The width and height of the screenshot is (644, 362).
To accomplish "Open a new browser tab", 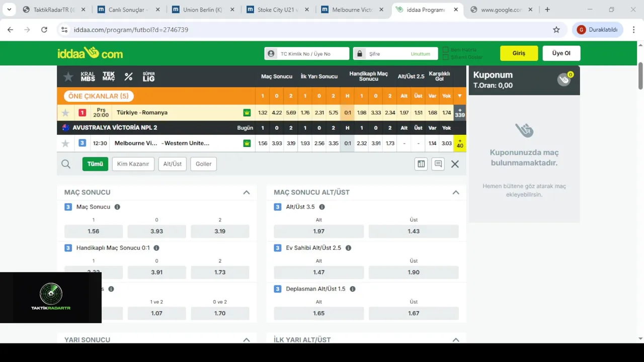I will coord(547,10).
